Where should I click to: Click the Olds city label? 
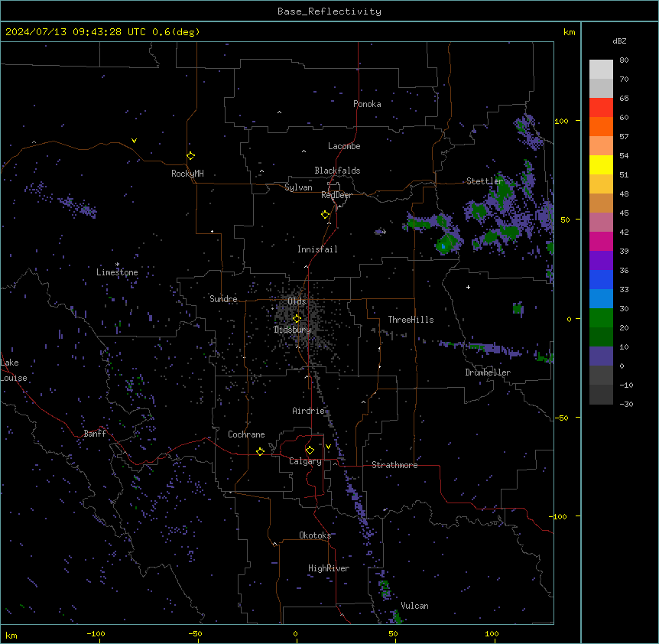coord(297,301)
